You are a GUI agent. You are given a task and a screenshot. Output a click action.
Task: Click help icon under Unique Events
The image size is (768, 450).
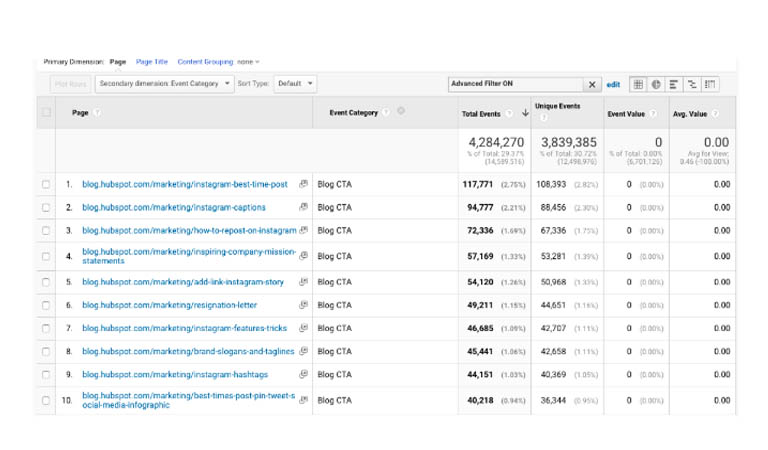(544, 118)
